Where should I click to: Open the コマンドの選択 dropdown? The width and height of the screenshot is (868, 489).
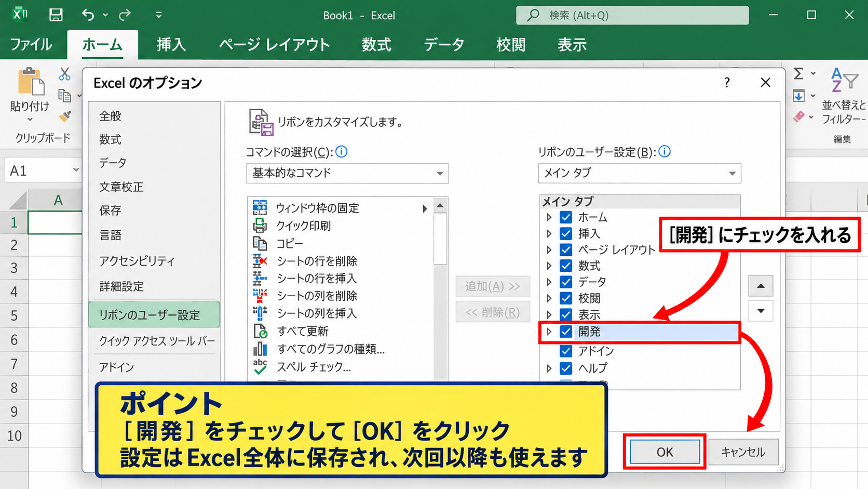347,173
